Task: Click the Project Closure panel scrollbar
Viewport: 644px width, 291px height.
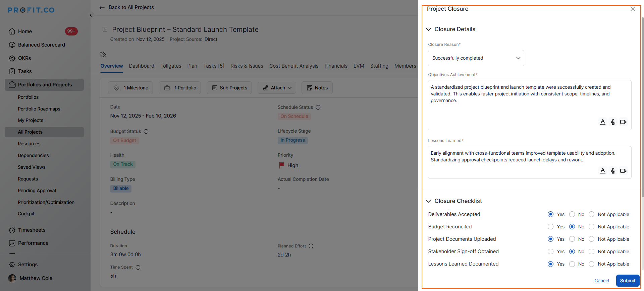Action: point(642,107)
